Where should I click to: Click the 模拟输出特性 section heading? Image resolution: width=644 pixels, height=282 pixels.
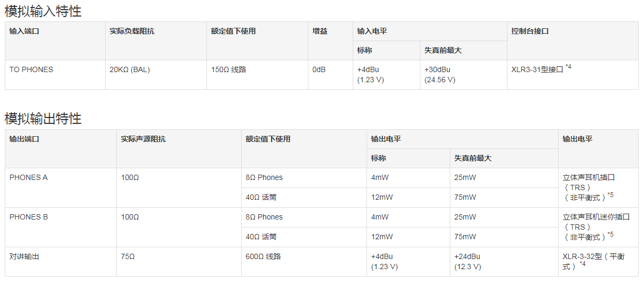[x=43, y=118]
